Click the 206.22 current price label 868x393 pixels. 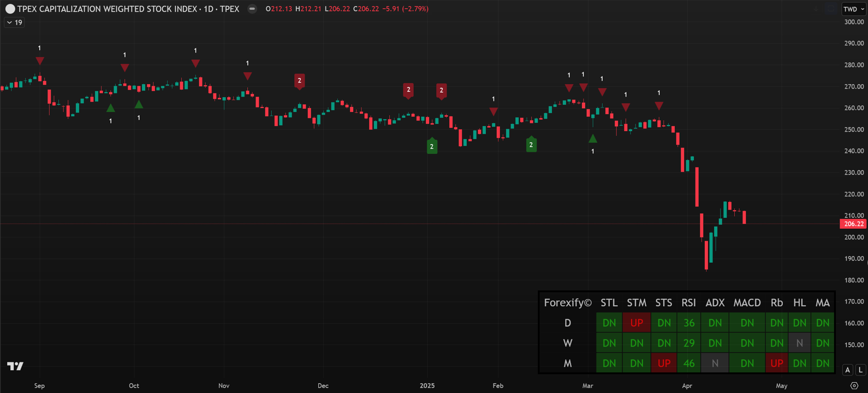tap(853, 224)
